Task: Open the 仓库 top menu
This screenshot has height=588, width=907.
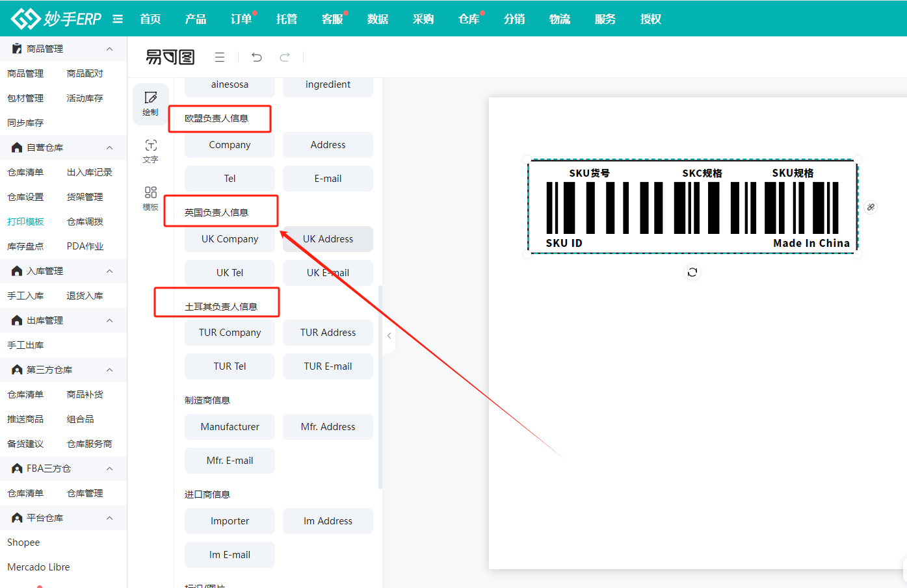Action: (469, 19)
